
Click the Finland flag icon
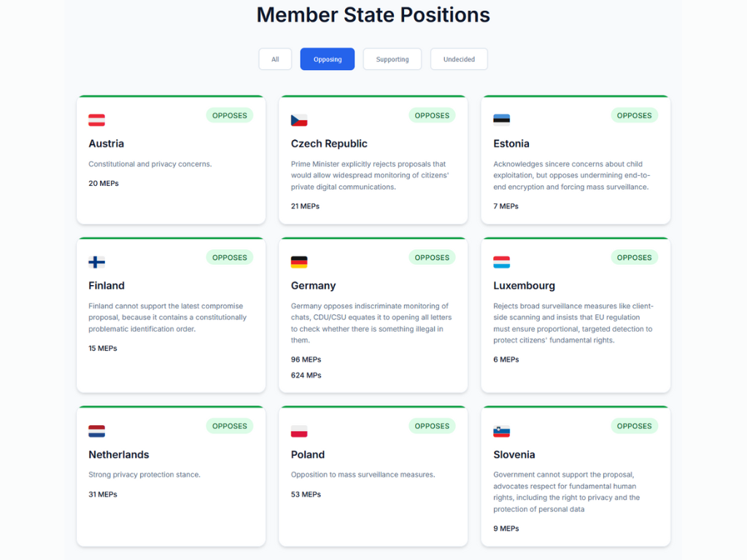coord(96,262)
